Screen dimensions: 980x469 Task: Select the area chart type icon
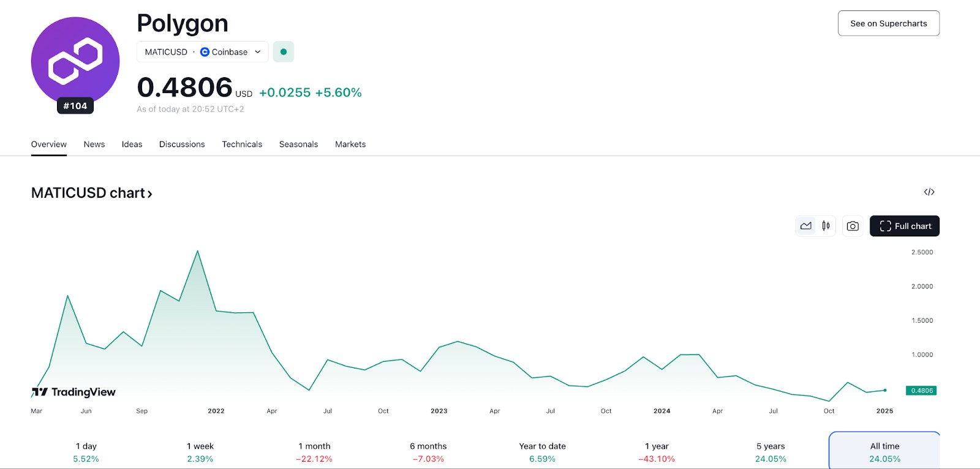806,226
